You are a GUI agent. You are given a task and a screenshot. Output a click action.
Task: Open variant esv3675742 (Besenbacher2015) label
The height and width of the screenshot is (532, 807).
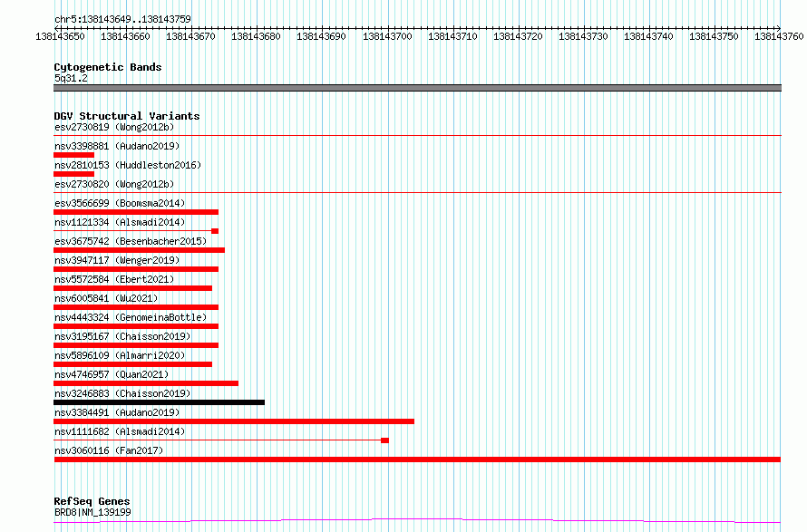point(131,241)
